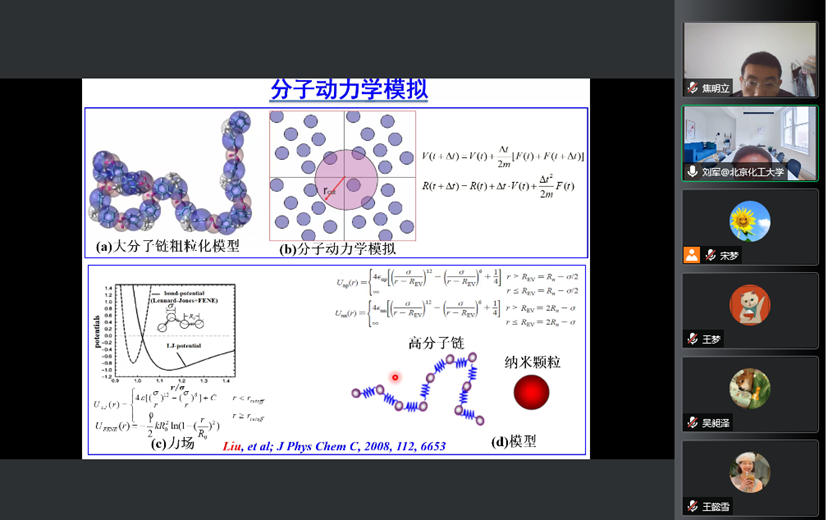This screenshot has width=839, height=520.
Task: Click the muted microphone icon beside 焦明立
Action: click(x=693, y=88)
